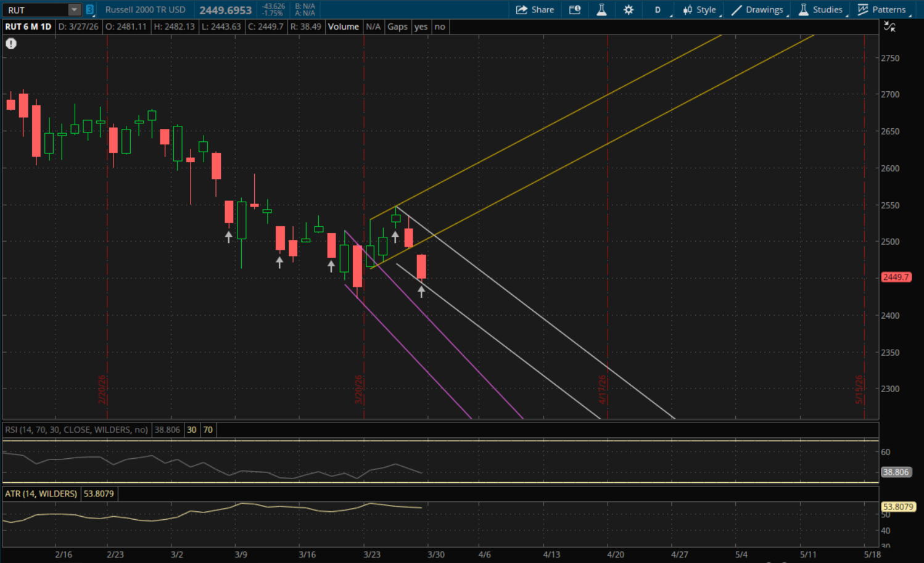The height and width of the screenshot is (563, 924).
Task: Click the Share icon button
Action: coord(535,10)
